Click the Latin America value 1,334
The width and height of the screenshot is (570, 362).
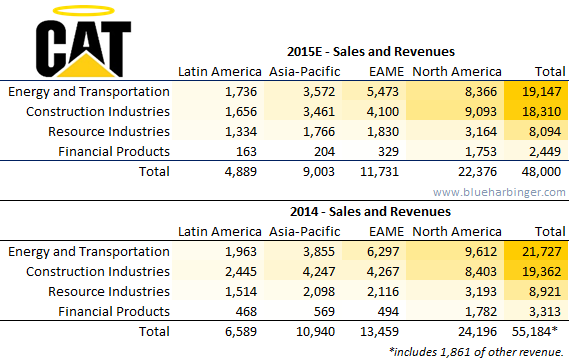[x=241, y=131]
